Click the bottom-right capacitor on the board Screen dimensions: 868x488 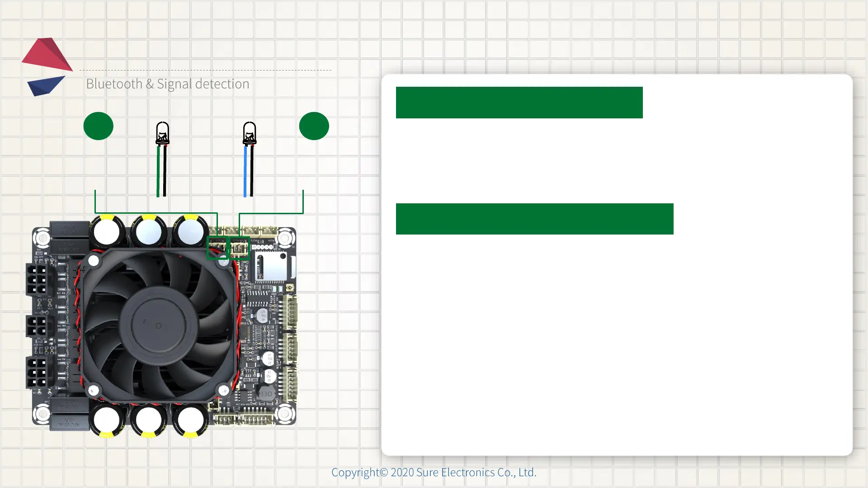[x=190, y=420]
